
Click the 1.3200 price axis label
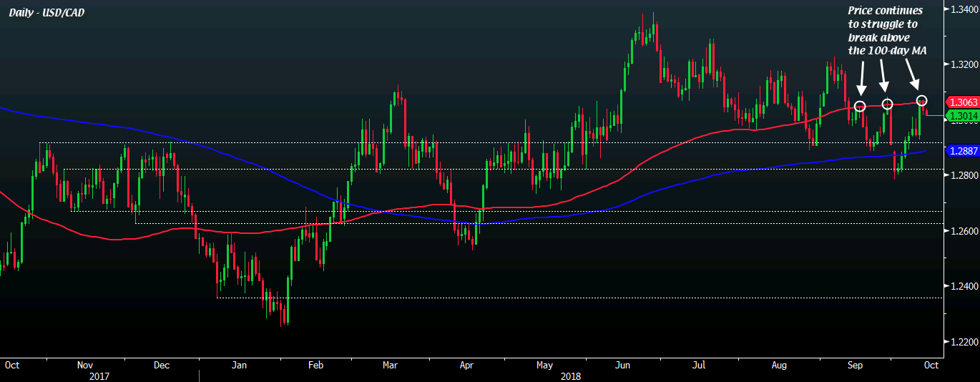(x=963, y=64)
